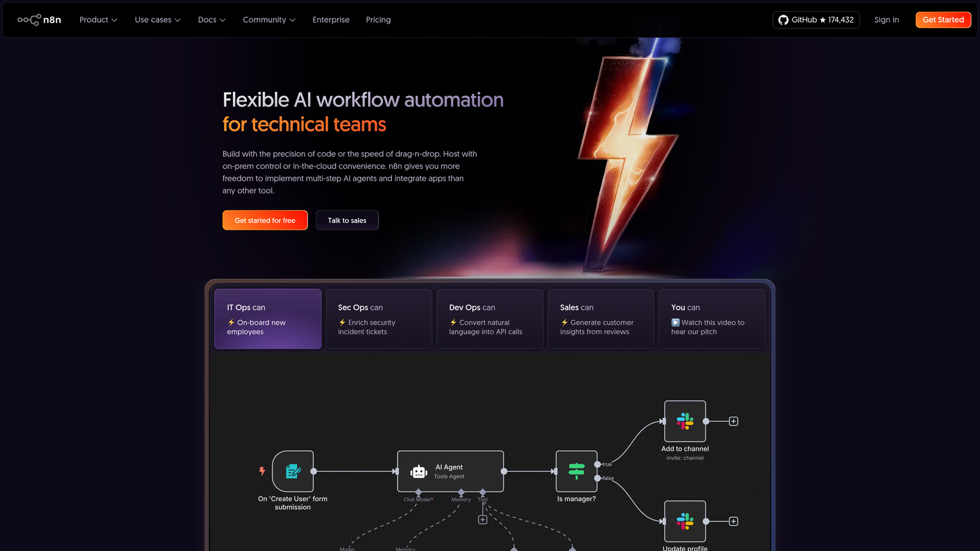
Task: Click the plus icon after Add to channel
Action: (733, 421)
